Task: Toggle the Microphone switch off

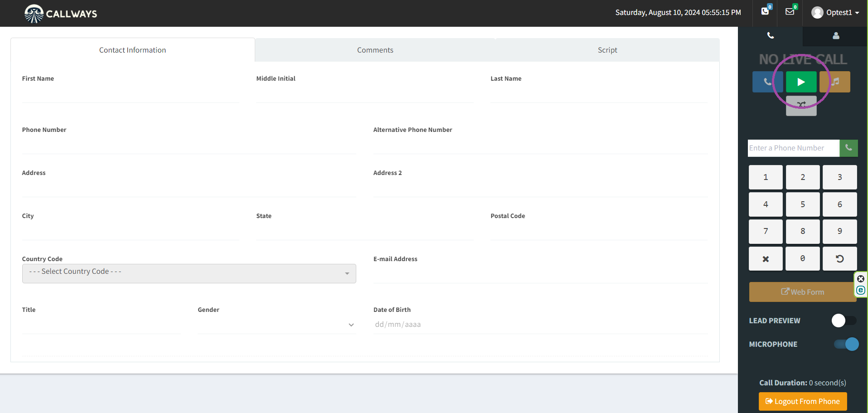Action: 846,344
